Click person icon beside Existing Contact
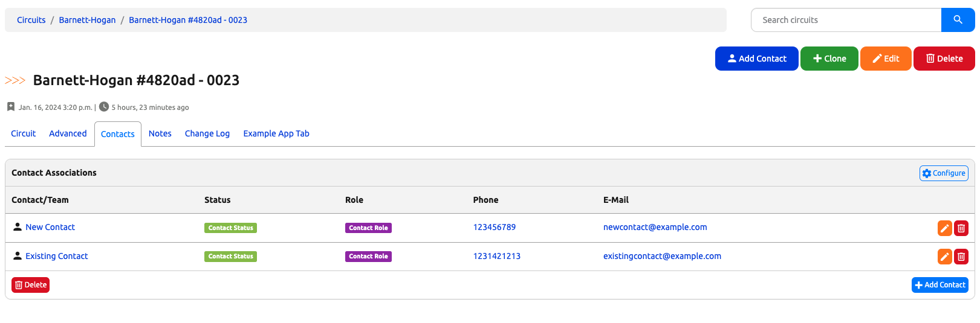This screenshot has height=323, width=980. (18, 256)
